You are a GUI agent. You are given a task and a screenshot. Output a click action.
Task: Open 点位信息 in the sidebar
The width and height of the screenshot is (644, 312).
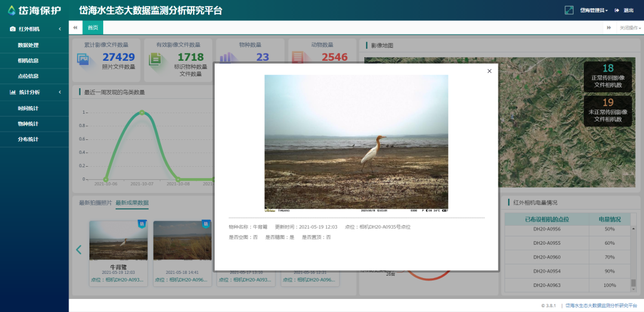(29, 76)
